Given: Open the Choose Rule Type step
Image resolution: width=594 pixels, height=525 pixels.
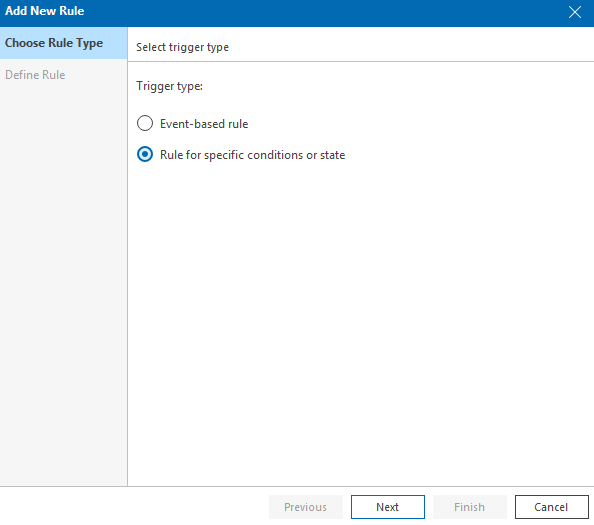Looking at the screenshot, I should coord(64,43).
